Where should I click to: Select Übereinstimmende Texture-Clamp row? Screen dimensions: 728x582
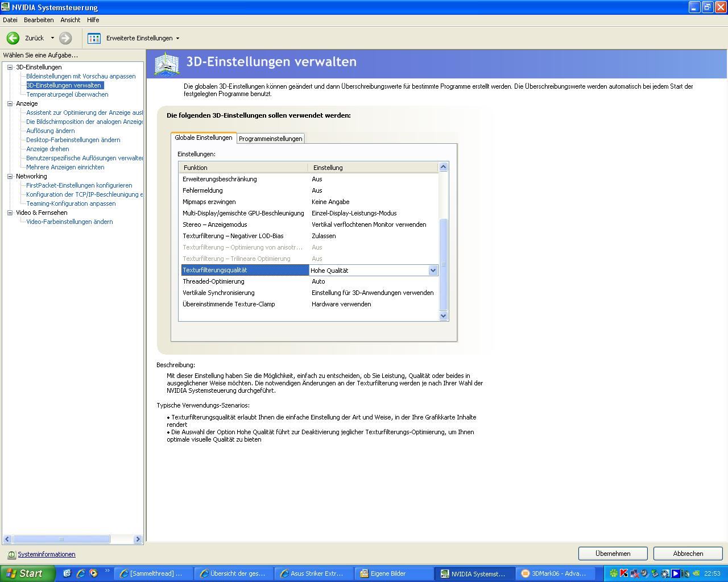pyautogui.click(x=309, y=304)
